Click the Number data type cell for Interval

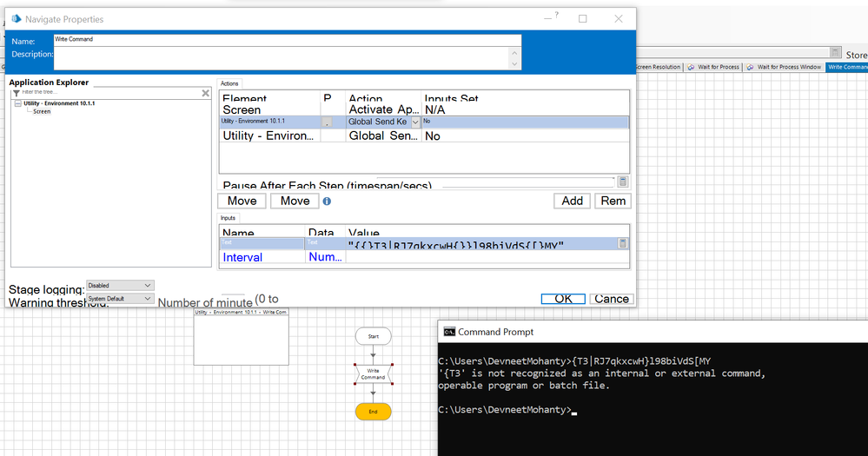tap(325, 257)
